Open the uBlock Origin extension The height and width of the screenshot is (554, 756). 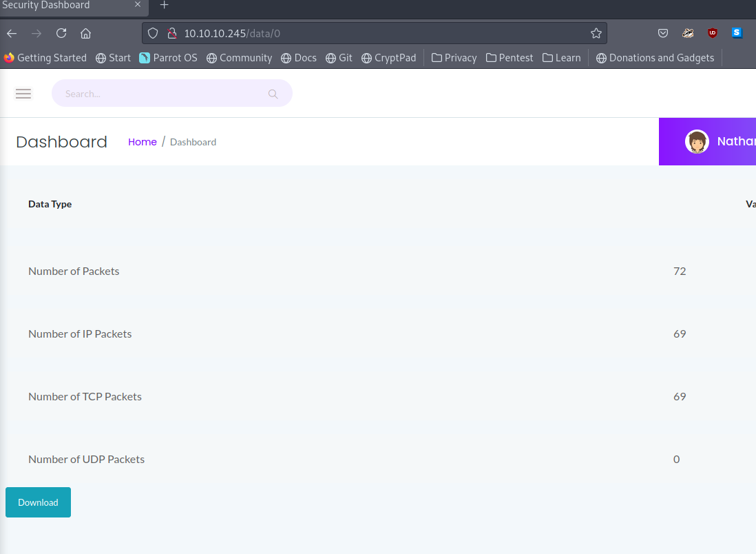(x=713, y=33)
